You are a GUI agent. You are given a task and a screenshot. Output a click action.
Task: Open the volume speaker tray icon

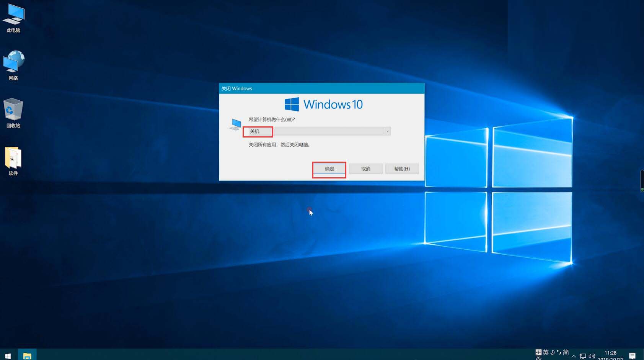[x=592, y=356]
